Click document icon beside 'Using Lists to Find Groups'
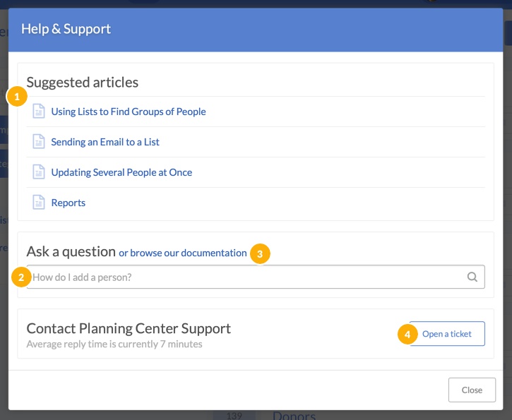Viewport: 512px width, 420px height. [x=39, y=112]
